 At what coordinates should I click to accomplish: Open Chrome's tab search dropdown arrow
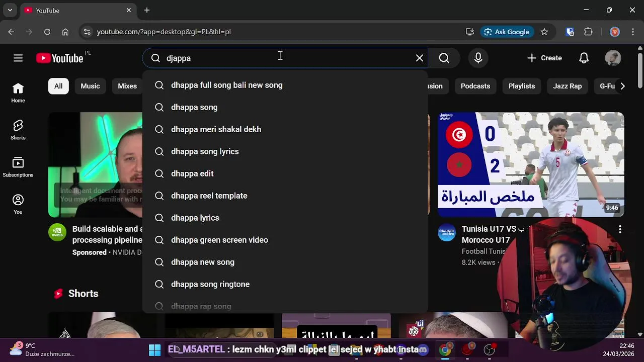(10, 10)
